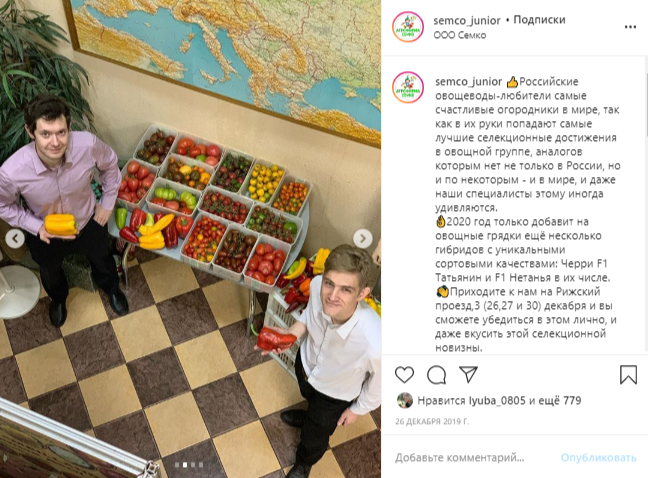Share post with paper plane icon
The width and height of the screenshot is (648, 478).
[x=468, y=374]
